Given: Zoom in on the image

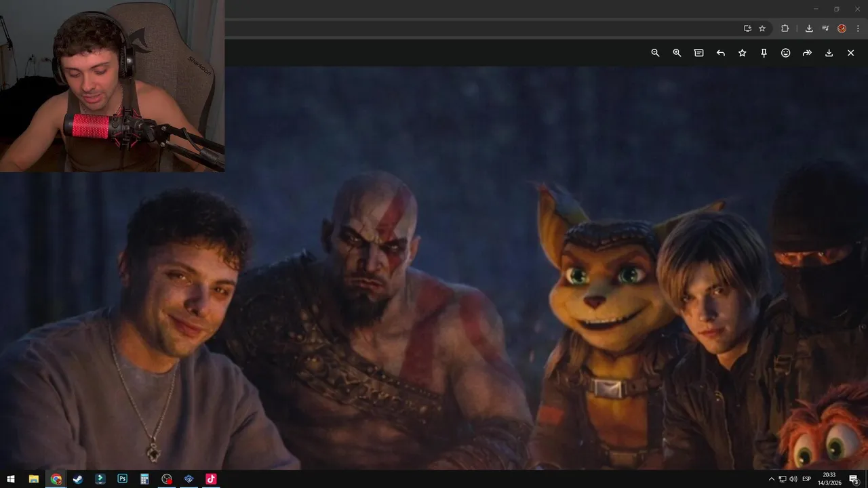Looking at the screenshot, I should (677, 53).
